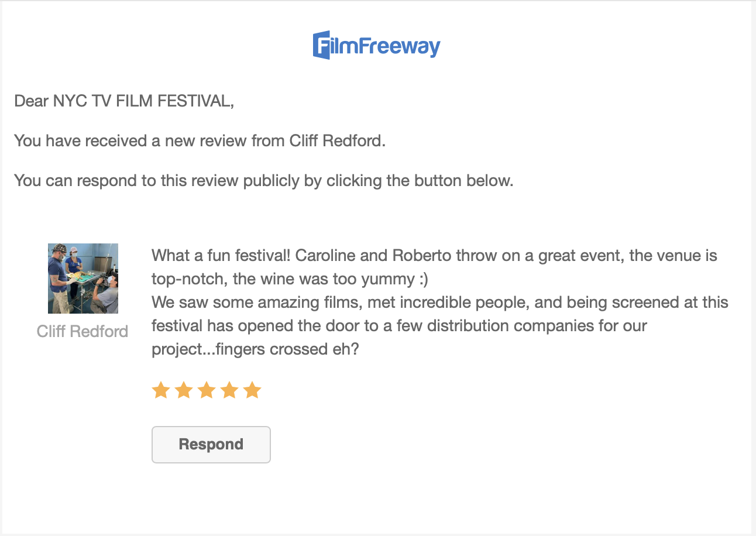Click the 'Dear NYC TV FILM FESTIVAL' greeting
This screenshot has height=536, width=756.
click(x=124, y=101)
